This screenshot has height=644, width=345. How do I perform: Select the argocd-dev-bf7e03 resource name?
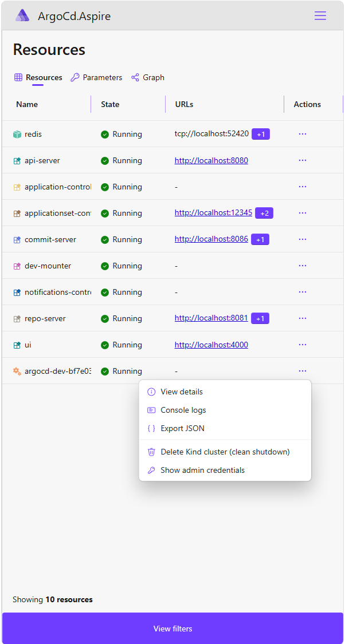tap(57, 372)
